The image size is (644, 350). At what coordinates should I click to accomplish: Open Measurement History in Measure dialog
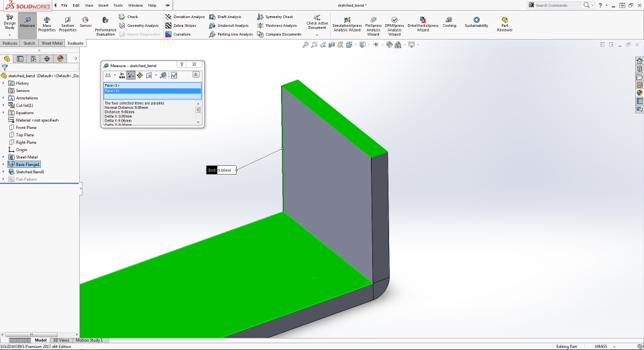point(174,75)
